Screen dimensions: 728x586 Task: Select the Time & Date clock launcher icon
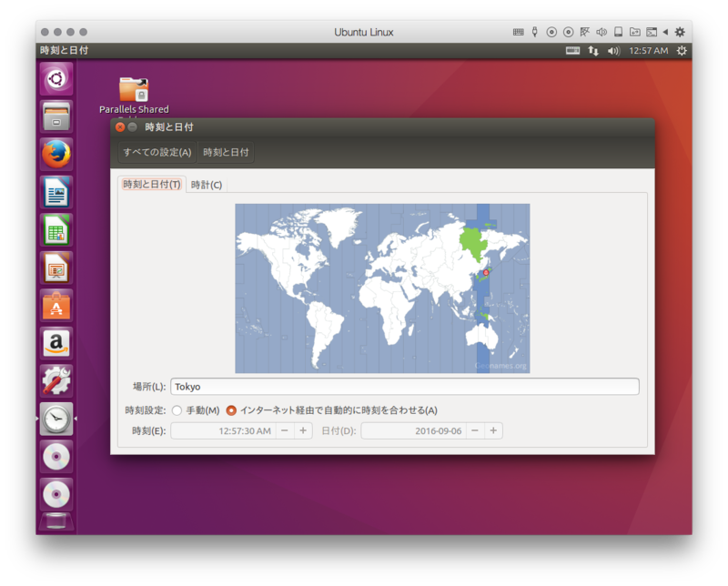pos(56,419)
